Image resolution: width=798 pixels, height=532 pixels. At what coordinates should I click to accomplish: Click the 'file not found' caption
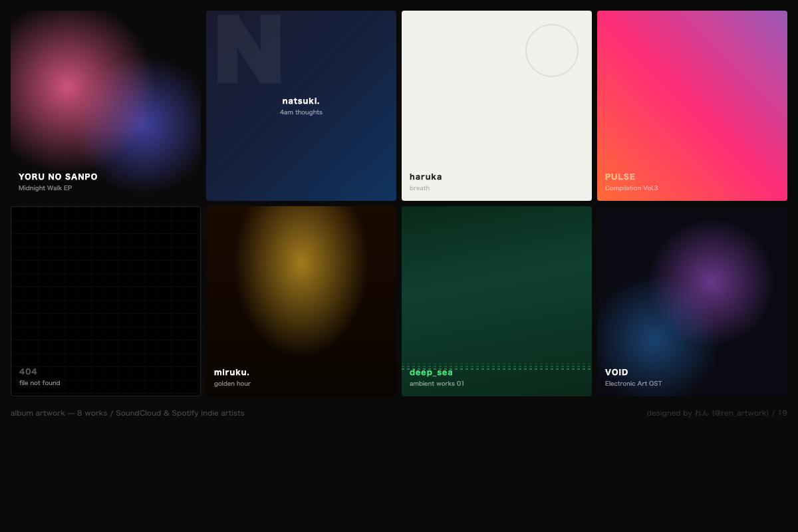(40, 383)
